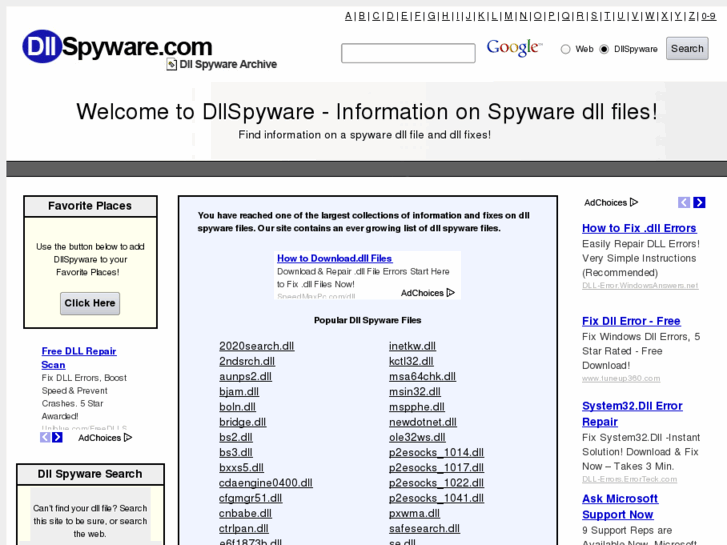This screenshot has width=727, height=545.
Task: Open Ask Microsoft Support Now ad
Action: (620, 507)
